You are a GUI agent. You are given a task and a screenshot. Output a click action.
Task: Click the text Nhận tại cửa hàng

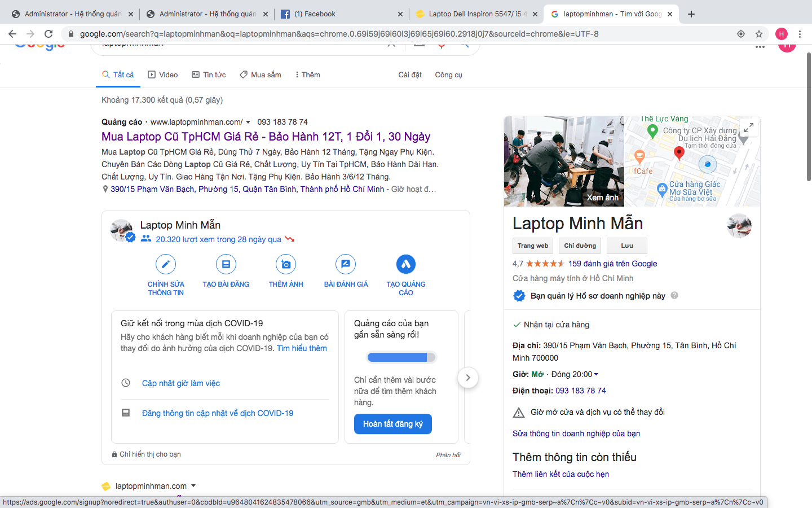click(557, 325)
